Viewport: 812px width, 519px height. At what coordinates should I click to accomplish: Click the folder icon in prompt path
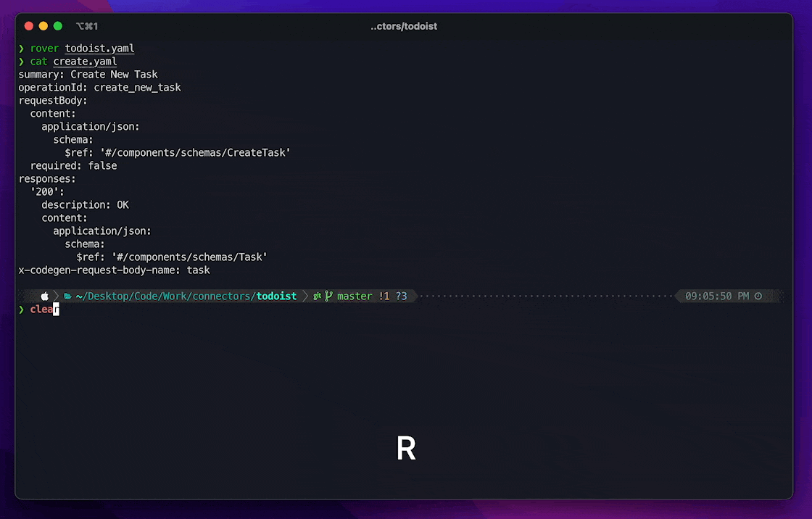point(67,296)
